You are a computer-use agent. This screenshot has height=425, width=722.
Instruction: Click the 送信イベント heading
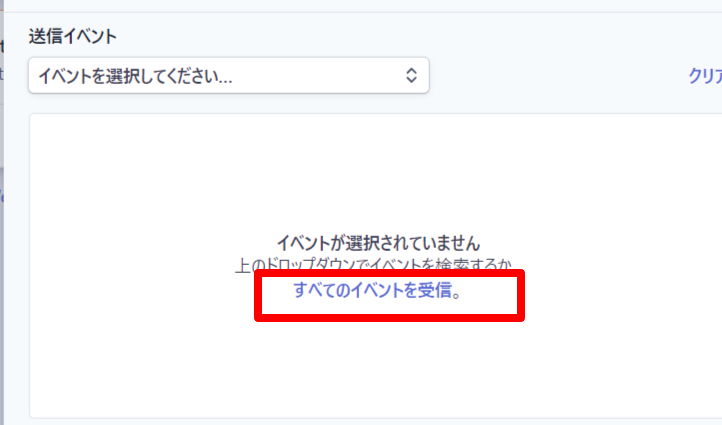coord(73,36)
